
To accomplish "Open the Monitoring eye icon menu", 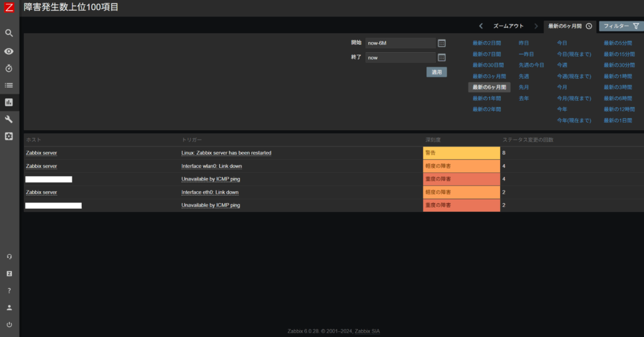I will 9,51.
